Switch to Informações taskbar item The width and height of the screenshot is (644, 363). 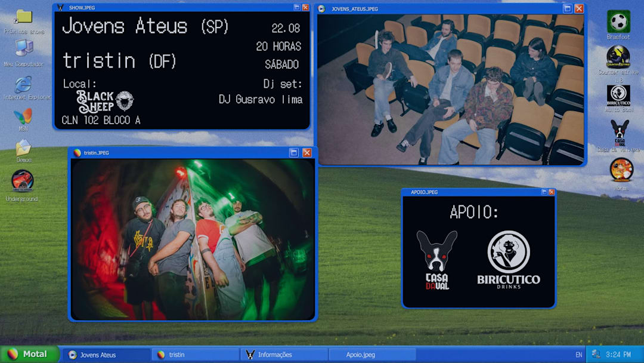coord(284,355)
